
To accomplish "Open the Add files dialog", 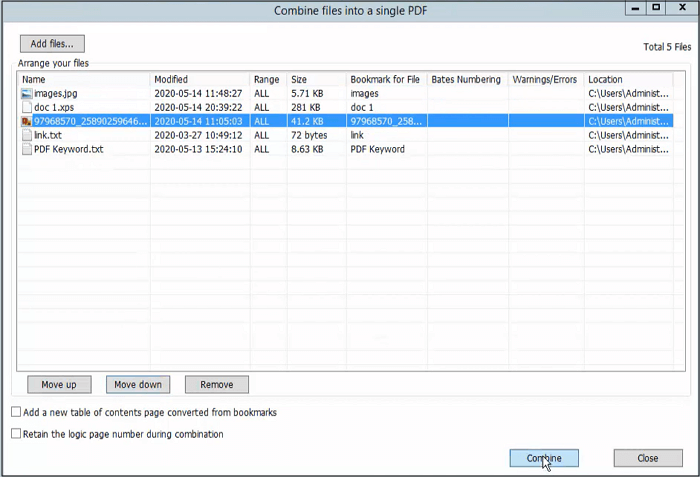I will pyautogui.click(x=52, y=44).
